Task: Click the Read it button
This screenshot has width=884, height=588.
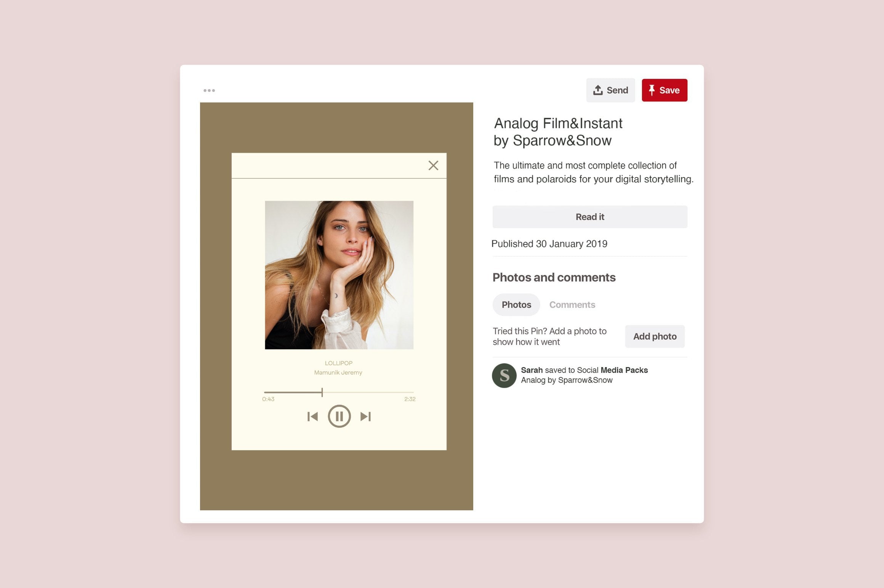Action: (x=589, y=217)
